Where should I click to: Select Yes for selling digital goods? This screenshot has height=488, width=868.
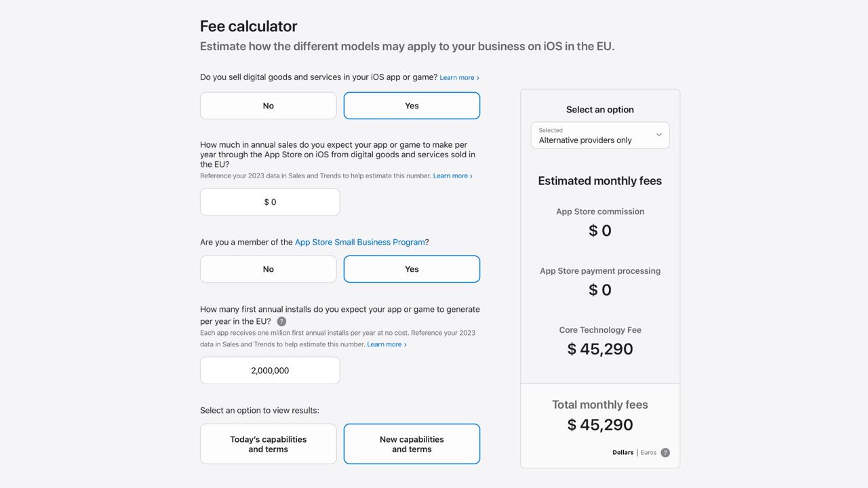pos(412,106)
